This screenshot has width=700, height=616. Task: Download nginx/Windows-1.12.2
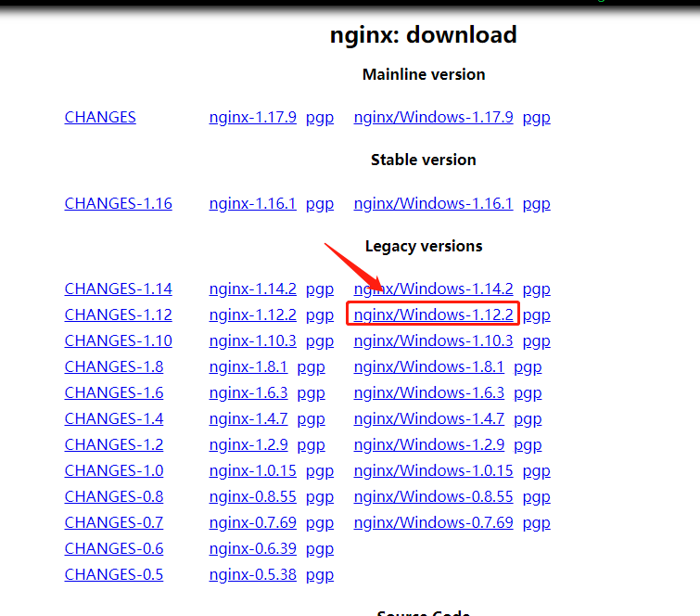click(434, 314)
